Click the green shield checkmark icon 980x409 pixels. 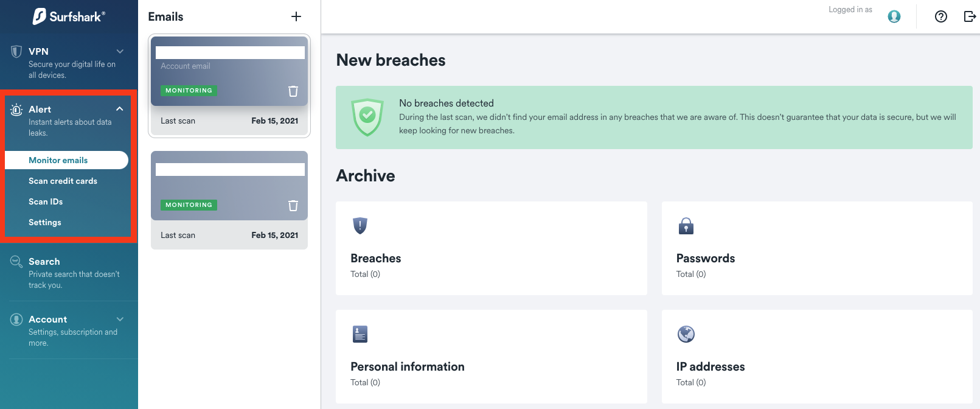coord(367,117)
